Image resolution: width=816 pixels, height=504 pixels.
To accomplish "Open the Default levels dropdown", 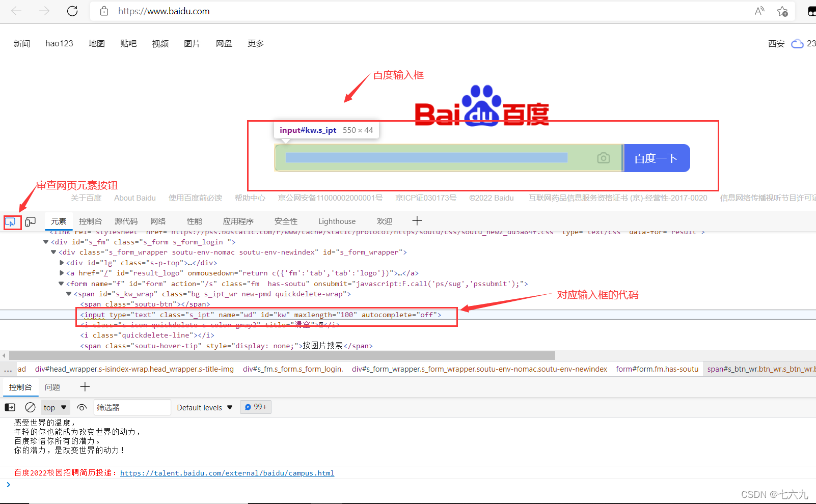I will pyautogui.click(x=205, y=407).
